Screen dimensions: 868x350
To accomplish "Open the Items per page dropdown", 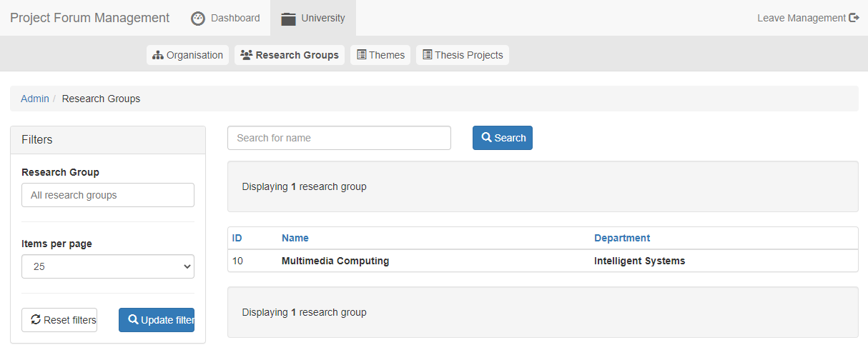I will pos(108,266).
